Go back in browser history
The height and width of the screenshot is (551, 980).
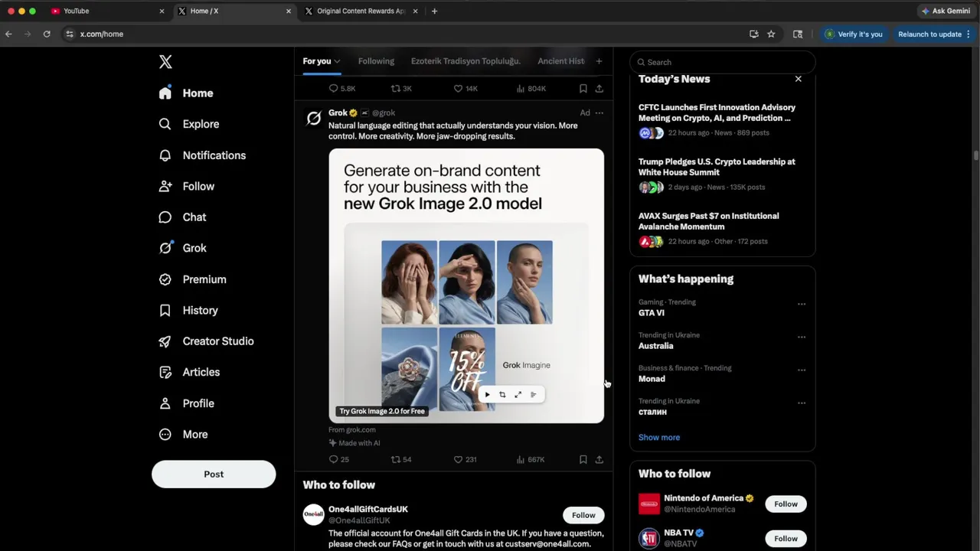click(8, 34)
